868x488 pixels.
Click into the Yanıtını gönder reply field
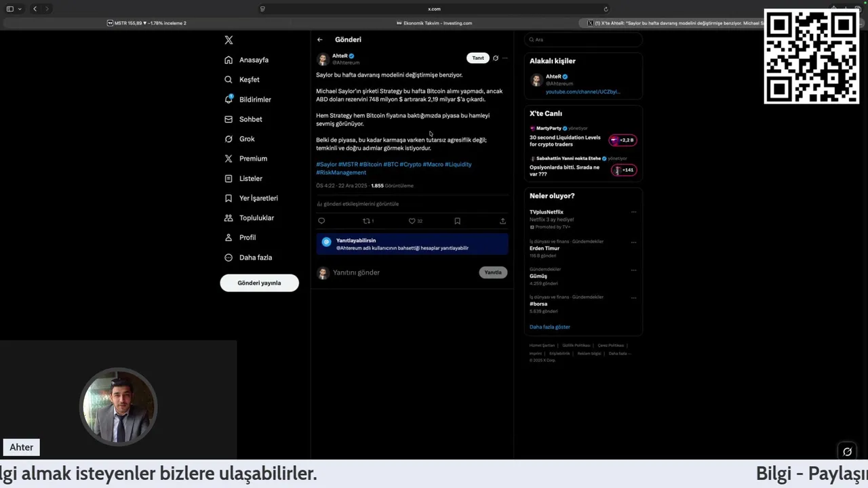(403, 272)
